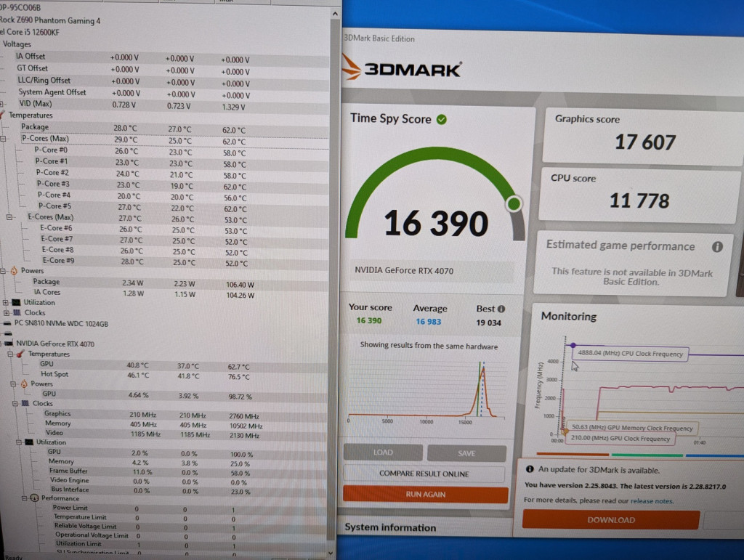Click the LOAD button in 3DMark
744x560 pixels.
[383, 453]
